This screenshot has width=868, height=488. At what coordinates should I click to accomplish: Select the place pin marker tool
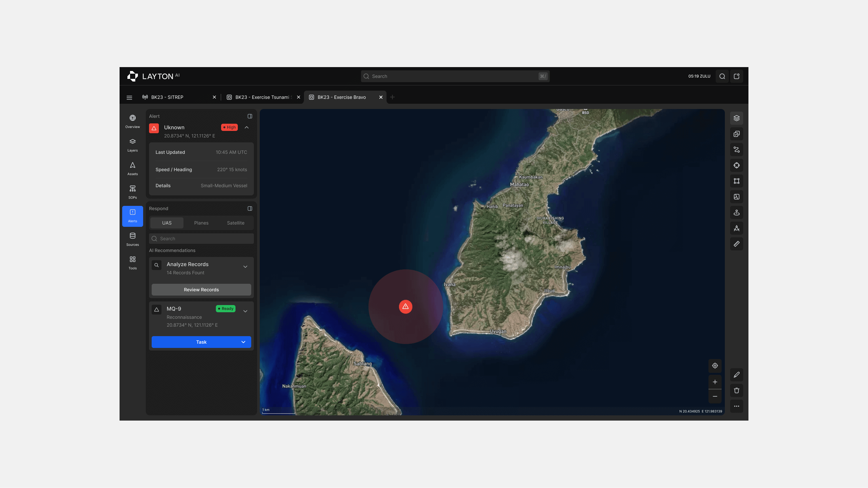click(x=736, y=212)
